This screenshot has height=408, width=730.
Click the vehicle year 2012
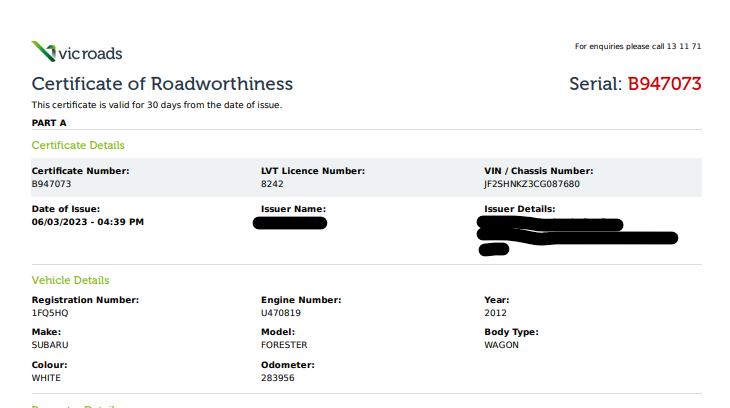coord(495,313)
